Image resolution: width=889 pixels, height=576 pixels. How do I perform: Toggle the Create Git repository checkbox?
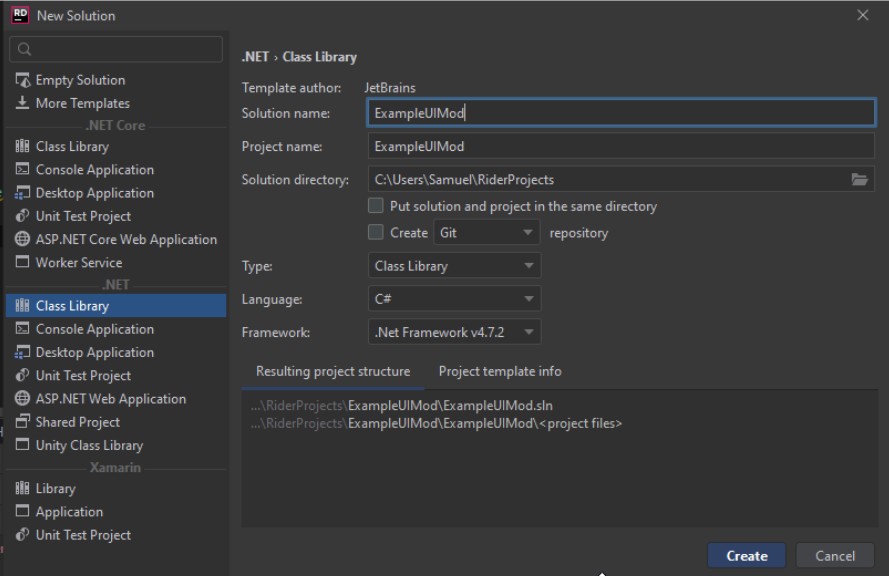376,232
